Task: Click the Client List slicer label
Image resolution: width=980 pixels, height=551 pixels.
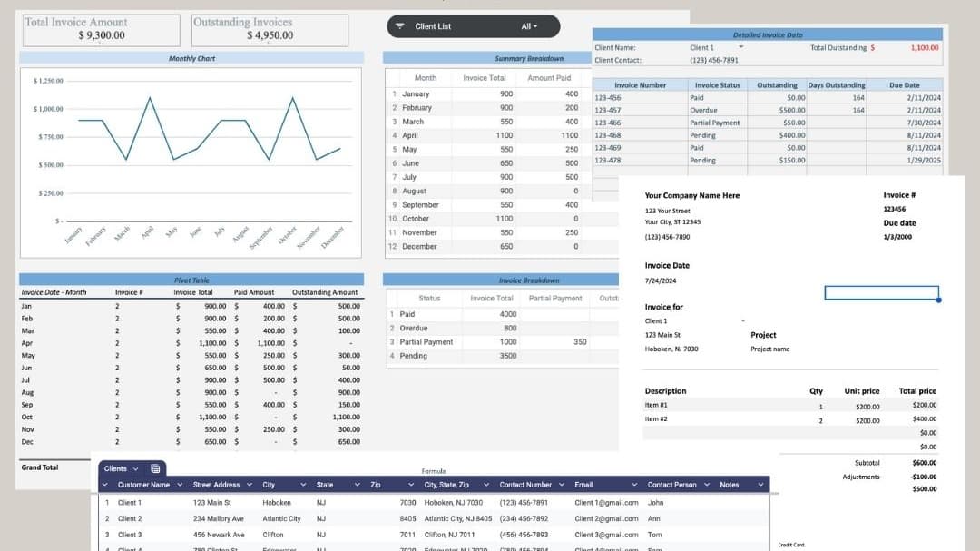Action: pos(433,26)
